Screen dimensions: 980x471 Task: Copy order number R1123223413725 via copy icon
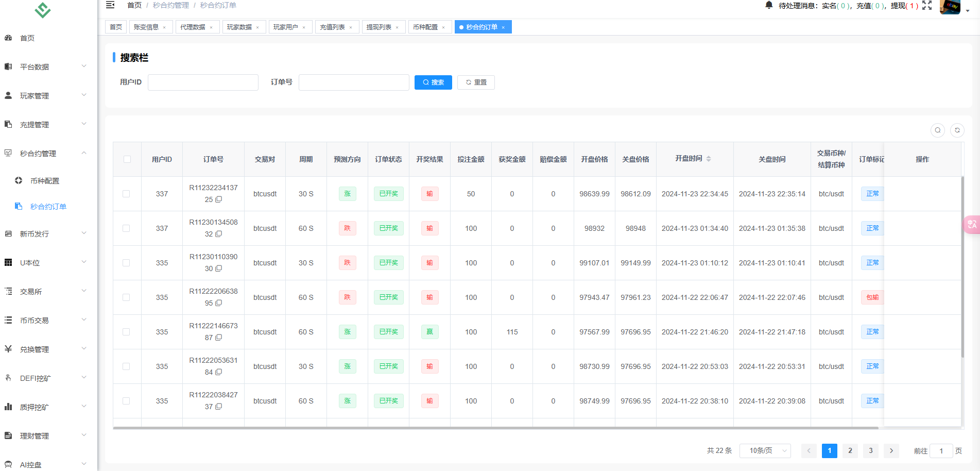click(219, 199)
